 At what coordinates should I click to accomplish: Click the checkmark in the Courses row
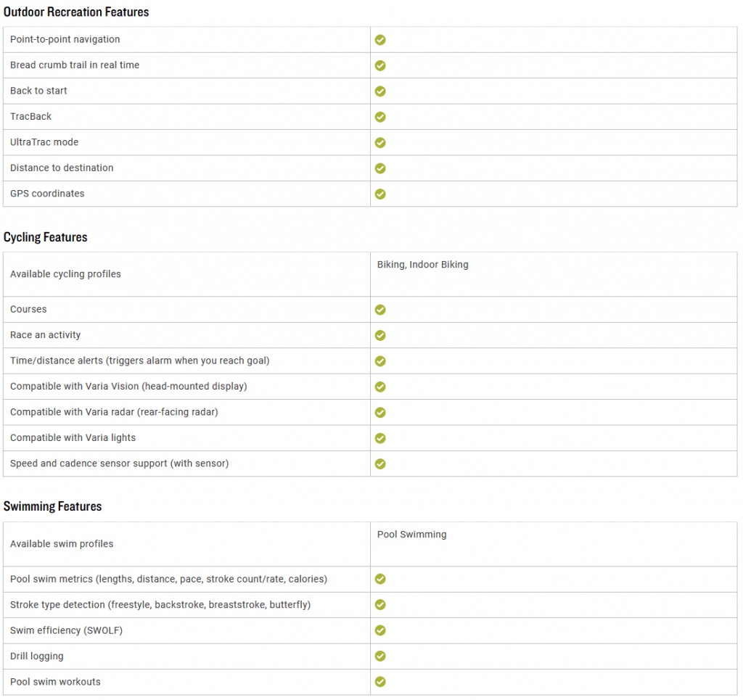[x=380, y=310]
